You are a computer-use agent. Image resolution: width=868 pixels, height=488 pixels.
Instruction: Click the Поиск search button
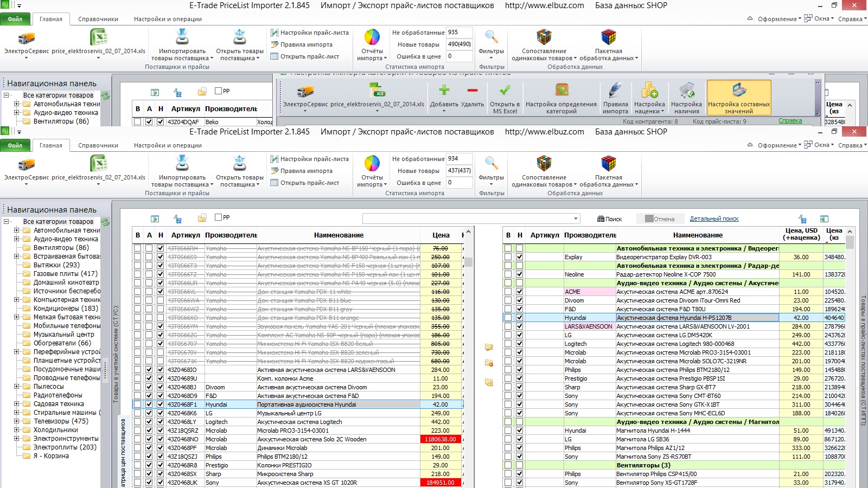[x=610, y=219]
